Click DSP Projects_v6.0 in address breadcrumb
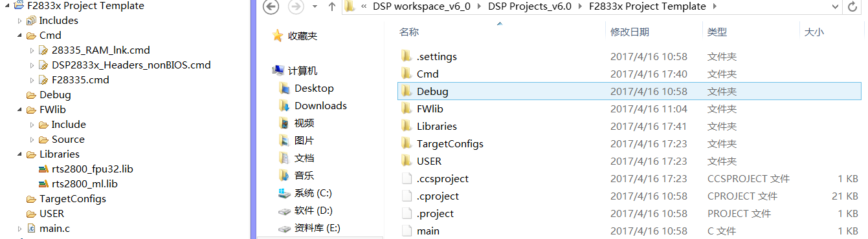Viewport: 868px width, 239px height. point(529,6)
